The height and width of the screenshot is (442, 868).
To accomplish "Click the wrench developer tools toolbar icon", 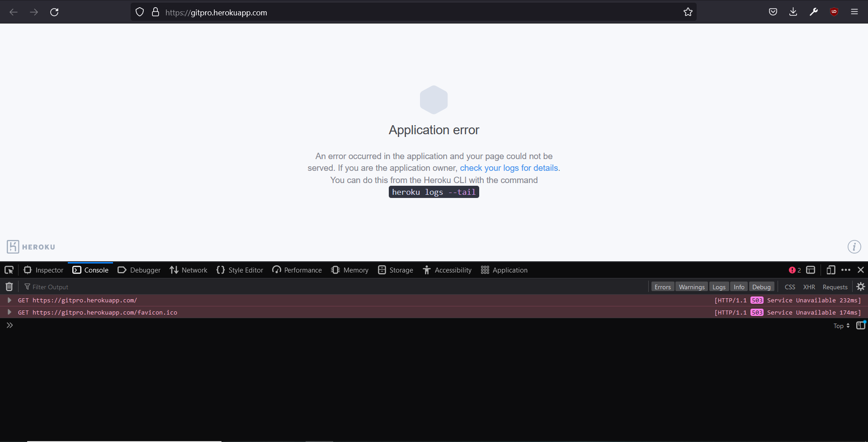I will 814,12.
